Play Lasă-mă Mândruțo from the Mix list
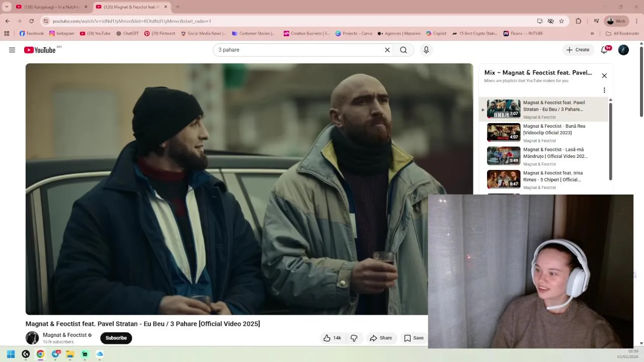 [x=544, y=156]
